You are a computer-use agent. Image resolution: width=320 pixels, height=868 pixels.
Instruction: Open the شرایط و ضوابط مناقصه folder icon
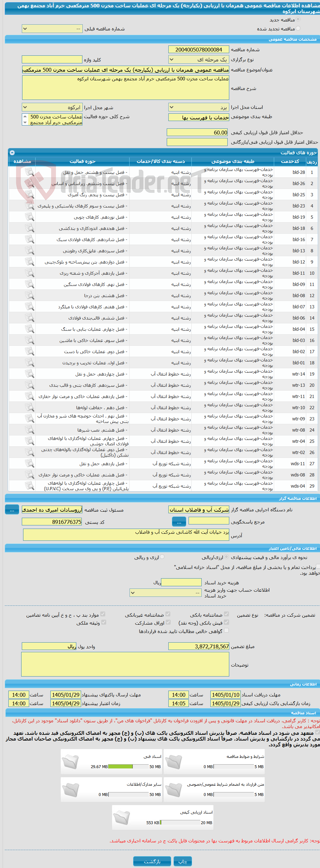pyautogui.click(x=174, y=761)
